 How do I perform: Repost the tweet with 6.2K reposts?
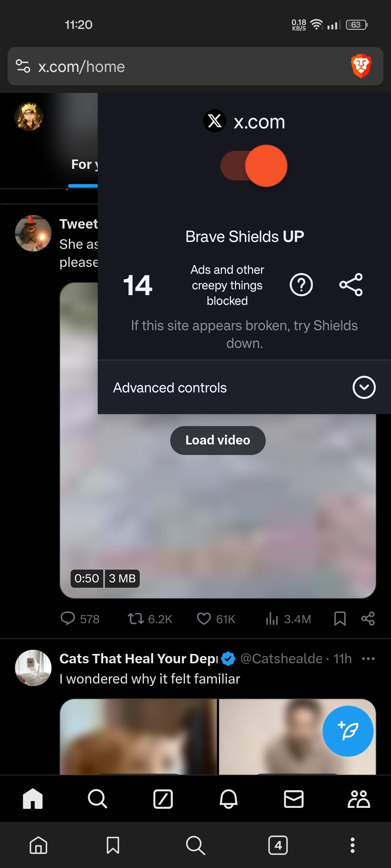[135, 618]
